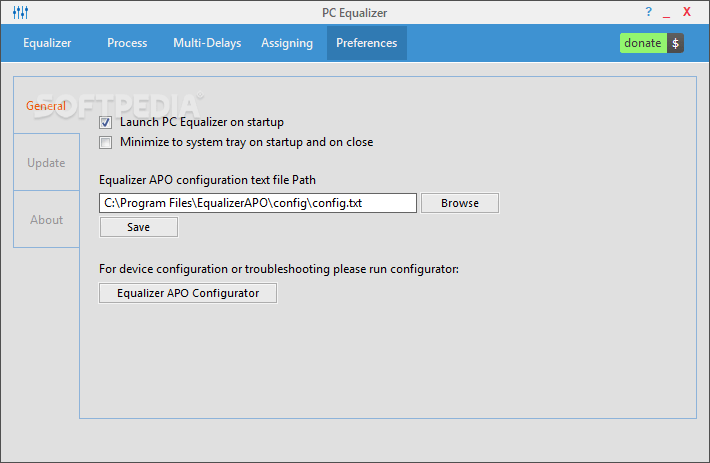Switch to the Equalizer tab
Screen dimensions: 710x463
[47, 43]
